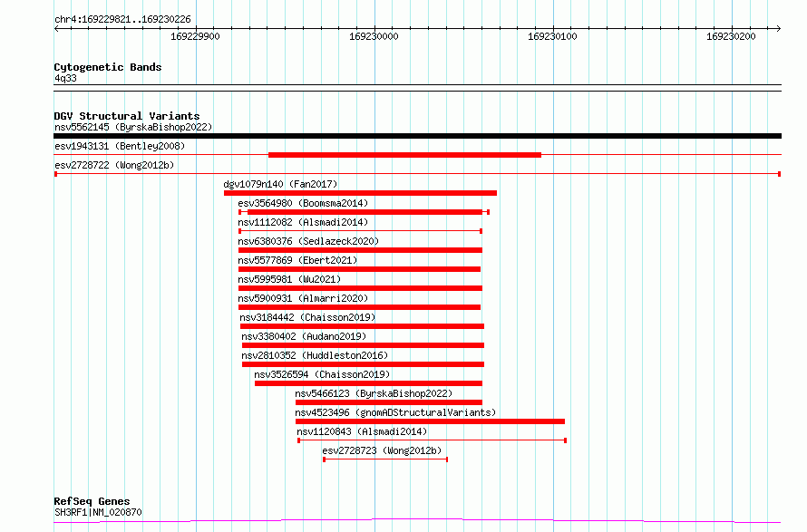Open the nsv5995981 (Wu2021) variant label

289,279
